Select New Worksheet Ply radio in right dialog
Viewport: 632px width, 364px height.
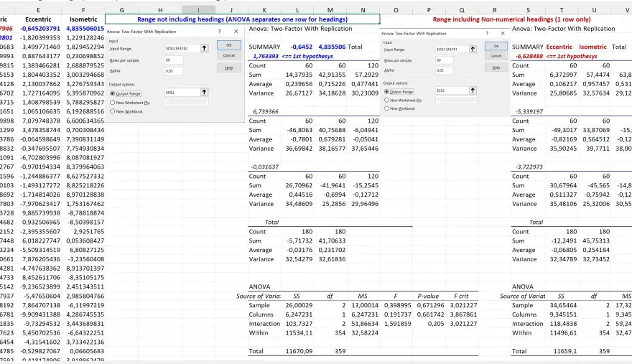point(386,100)
